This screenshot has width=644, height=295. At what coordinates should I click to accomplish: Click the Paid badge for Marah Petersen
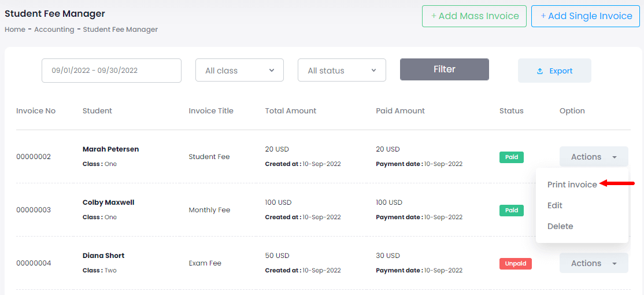pos(512,157)
